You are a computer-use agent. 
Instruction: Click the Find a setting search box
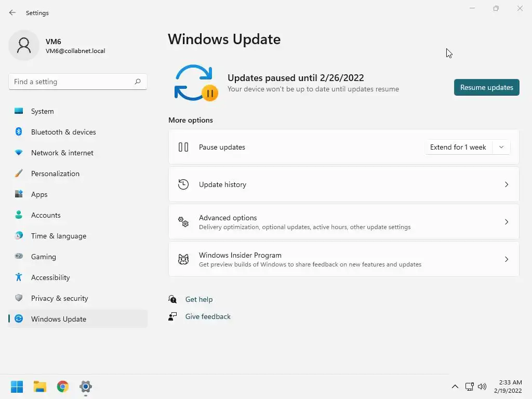click(x=78, y=82)
